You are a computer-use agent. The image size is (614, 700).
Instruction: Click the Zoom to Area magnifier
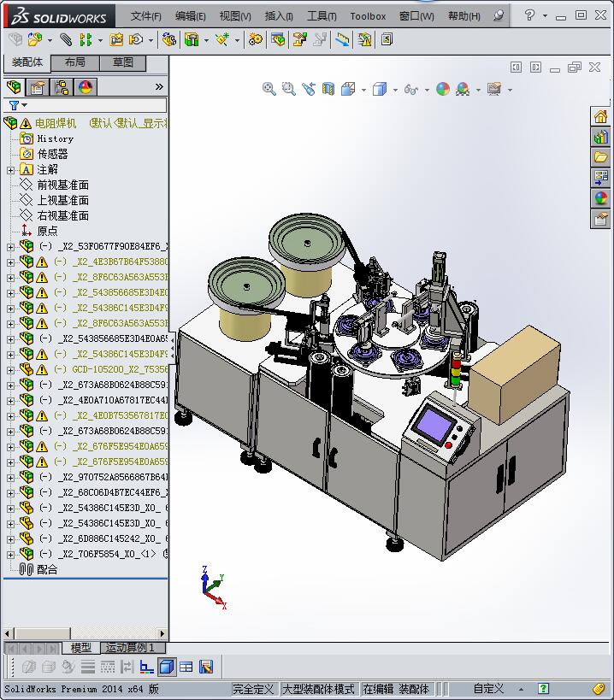point(288,89)
